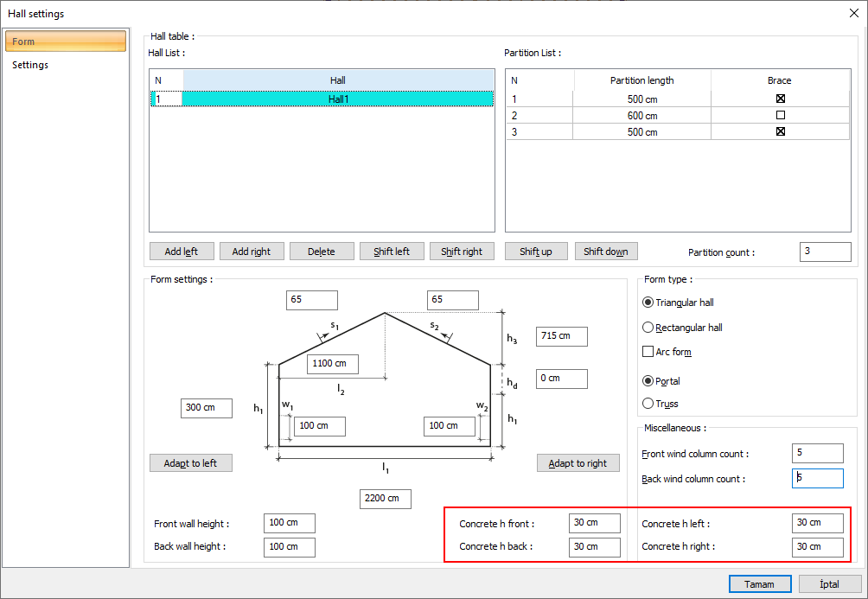Toggle Brace checkbox for partition 1
Viewport: 868px width, 599px height.
point(781,99)
